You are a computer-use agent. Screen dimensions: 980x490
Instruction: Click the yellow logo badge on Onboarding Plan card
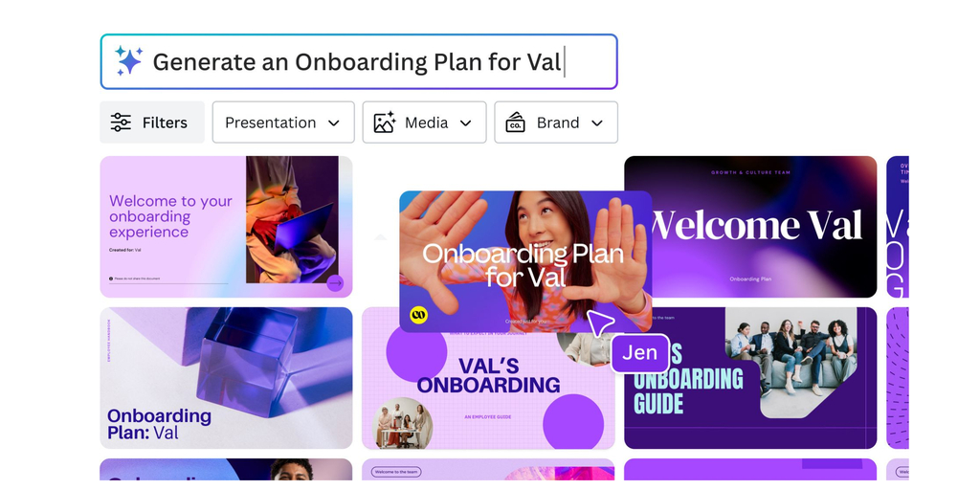tap(419, 315)
